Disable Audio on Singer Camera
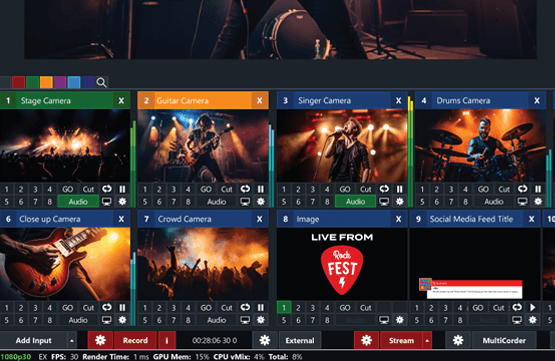The height and width of the screenshot is (361, 555). [355, 202]
